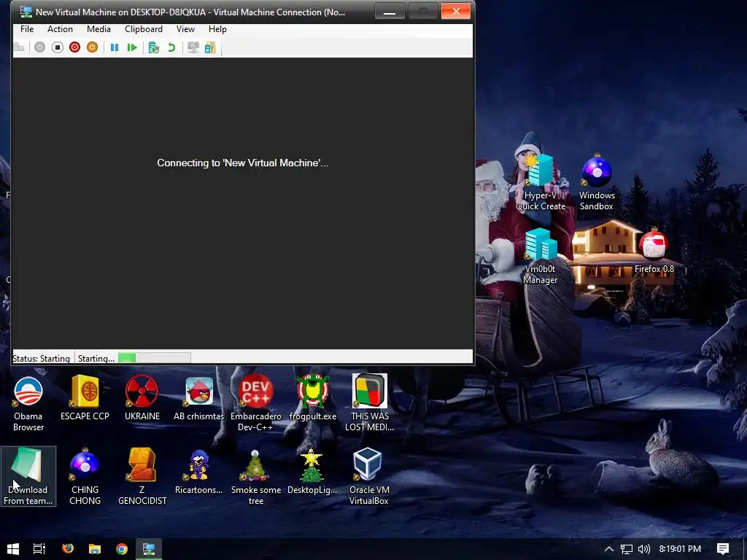This screenshot has width=747, height=560.
Task: Open File Explorer from the taskbar
Action: click(x=95, y=549)
